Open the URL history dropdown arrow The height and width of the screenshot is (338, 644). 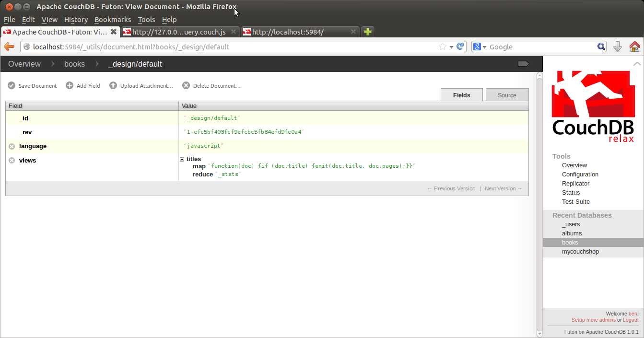tap(451, 47)
